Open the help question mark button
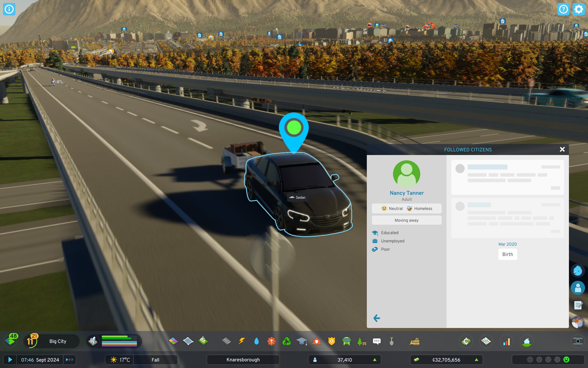This screenshot has height=368, width=588. coord(563,9)
